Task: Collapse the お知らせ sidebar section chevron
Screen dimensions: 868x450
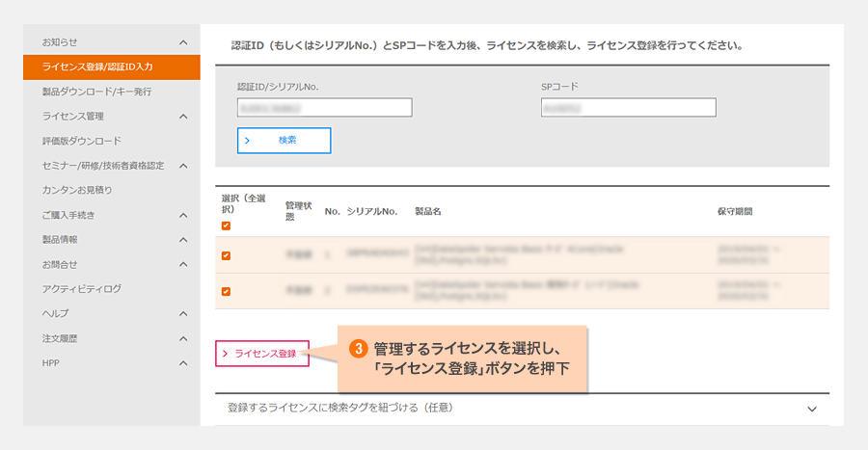Action: [183, 42]
